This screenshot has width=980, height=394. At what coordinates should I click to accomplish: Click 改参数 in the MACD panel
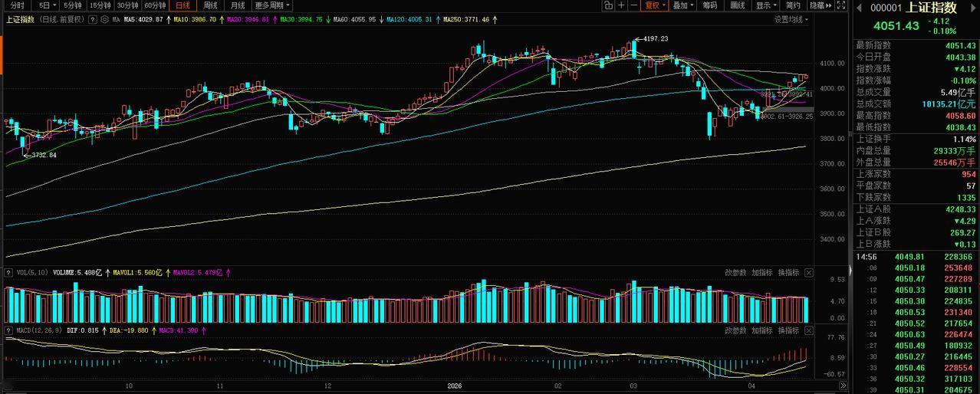point(735,330)
